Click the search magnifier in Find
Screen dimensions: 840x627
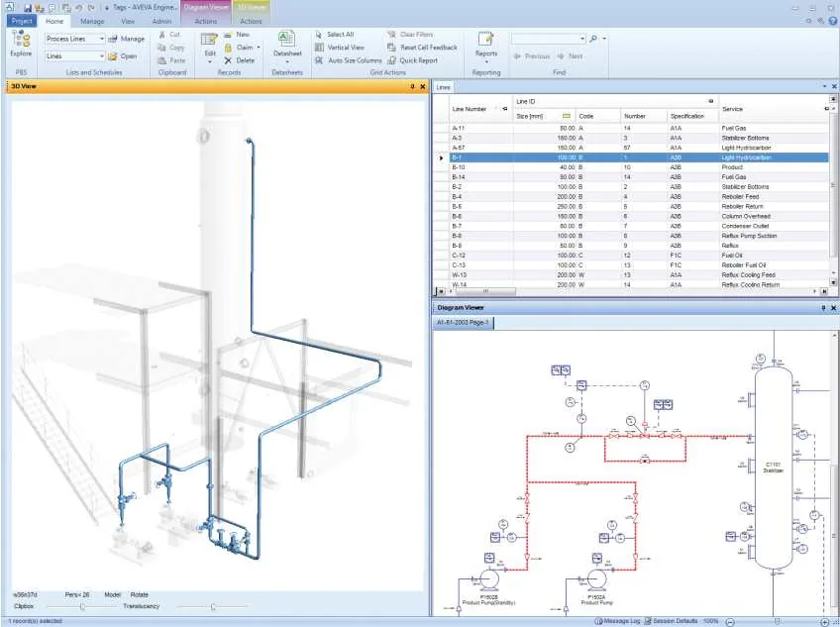point(593,39)
